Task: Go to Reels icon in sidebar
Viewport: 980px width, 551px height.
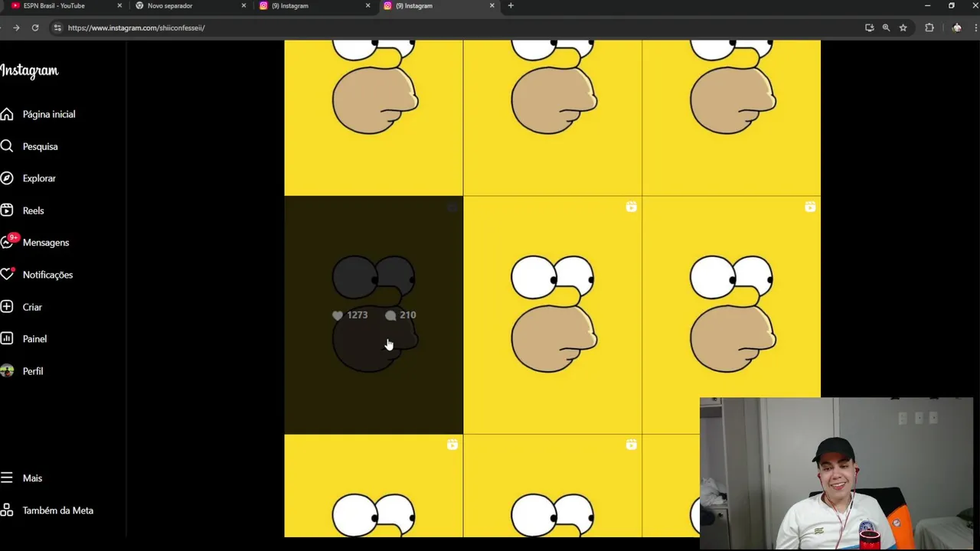Action: pyautogui.click(x=7, y=210)
